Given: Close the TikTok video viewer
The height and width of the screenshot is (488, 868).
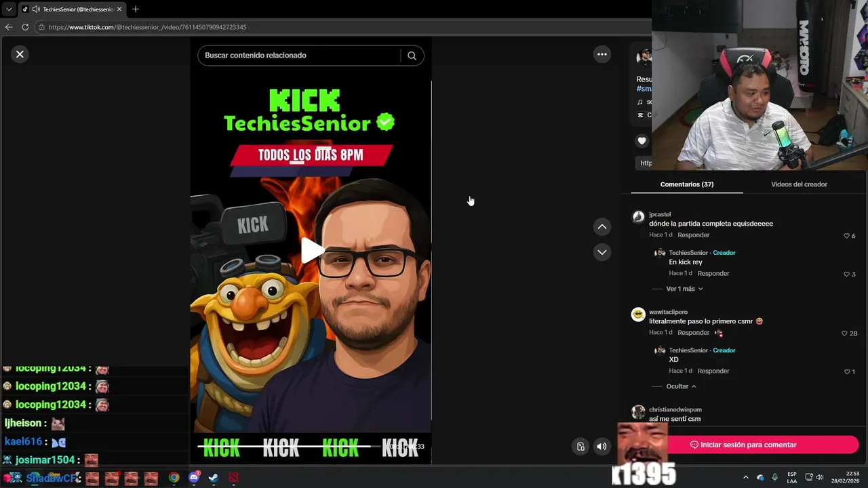Looking at the screenshot, I should (20, 54).
